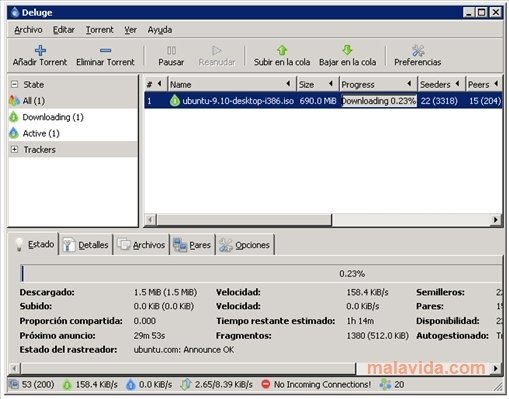Viewport: 509px width, 399px height.
Task: Click the red No Incoming Connections icon
Action: click(x=266, y=384)
